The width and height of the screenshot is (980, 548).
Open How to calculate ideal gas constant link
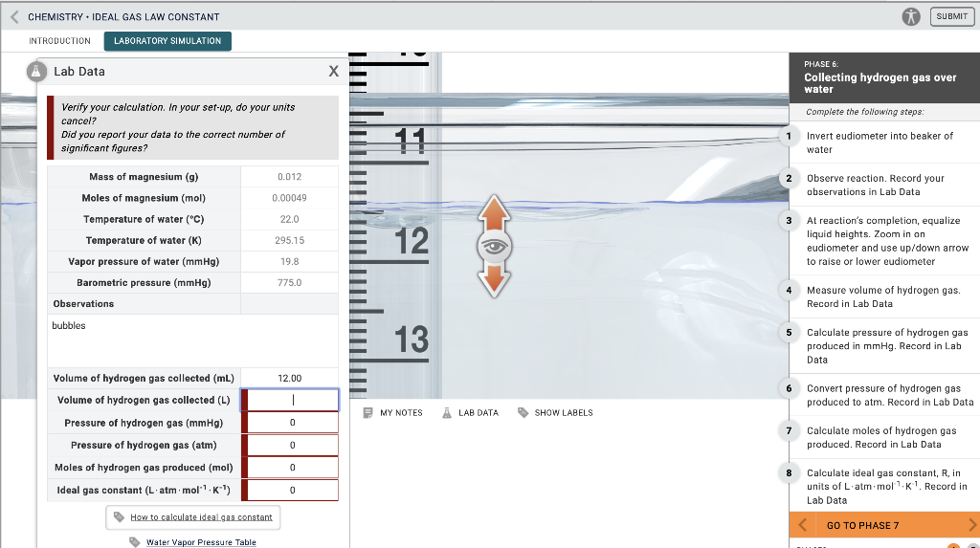(201, 517)
